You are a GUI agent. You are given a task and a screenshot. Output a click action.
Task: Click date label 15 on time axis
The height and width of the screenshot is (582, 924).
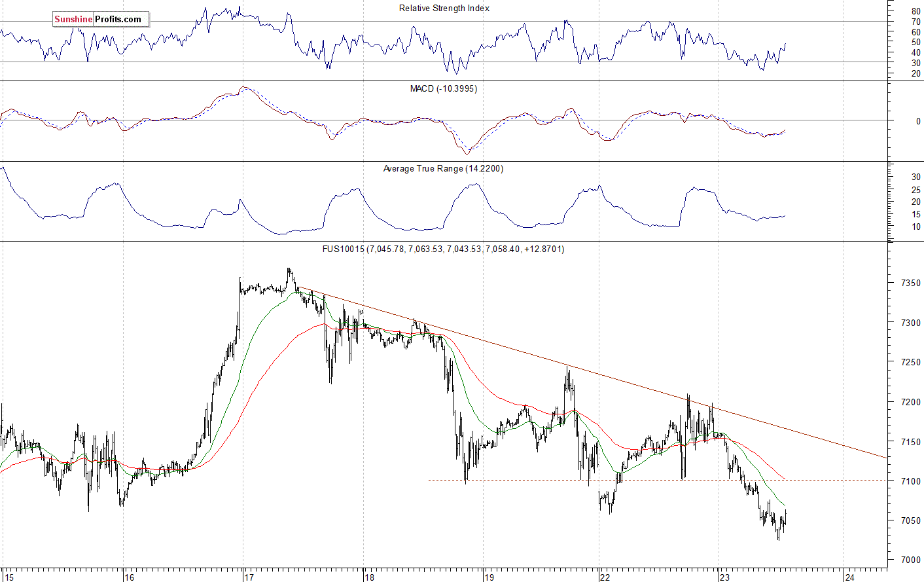tap(8, 577)
